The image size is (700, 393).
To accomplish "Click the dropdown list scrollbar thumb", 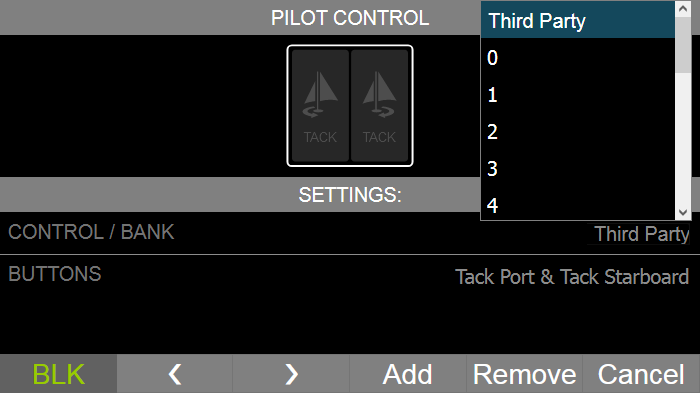I will pos(683,45).
